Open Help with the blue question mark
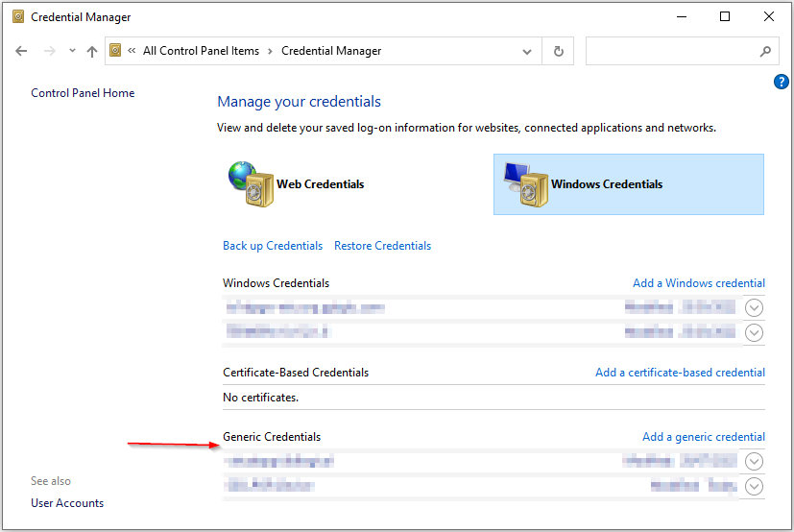The image size is (794, 532). [781, 82]
